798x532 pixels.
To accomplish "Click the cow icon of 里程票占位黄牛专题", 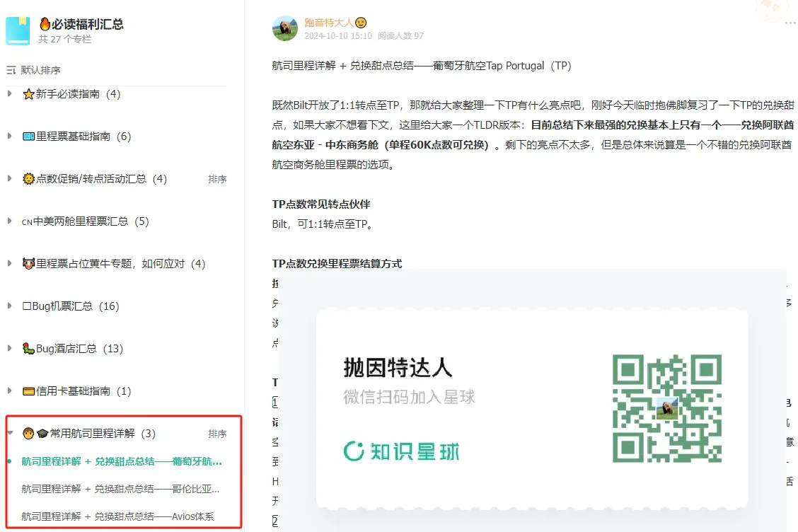I will pyautogui.click(x=28, y=264).
